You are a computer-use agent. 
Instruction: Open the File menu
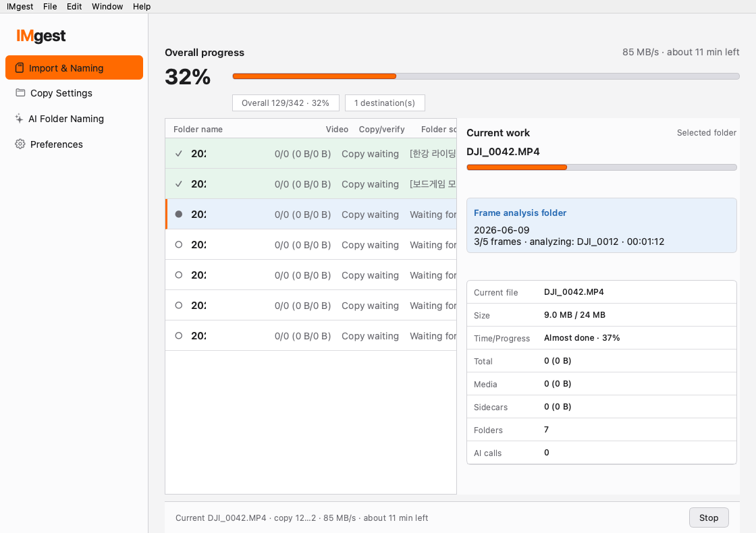(x=50, y=6)
